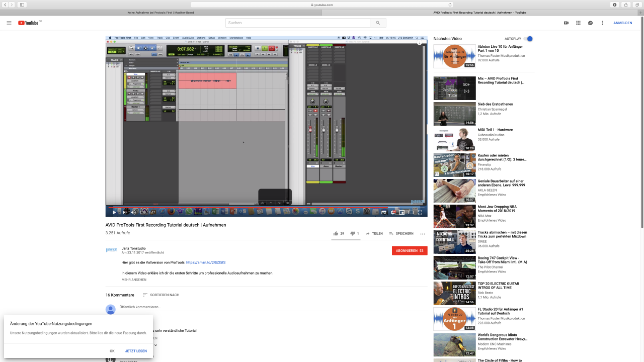Viewport: 644px width, 362px height.
Task: Click the video title AVID ProTools First
Action: [166, 225]
